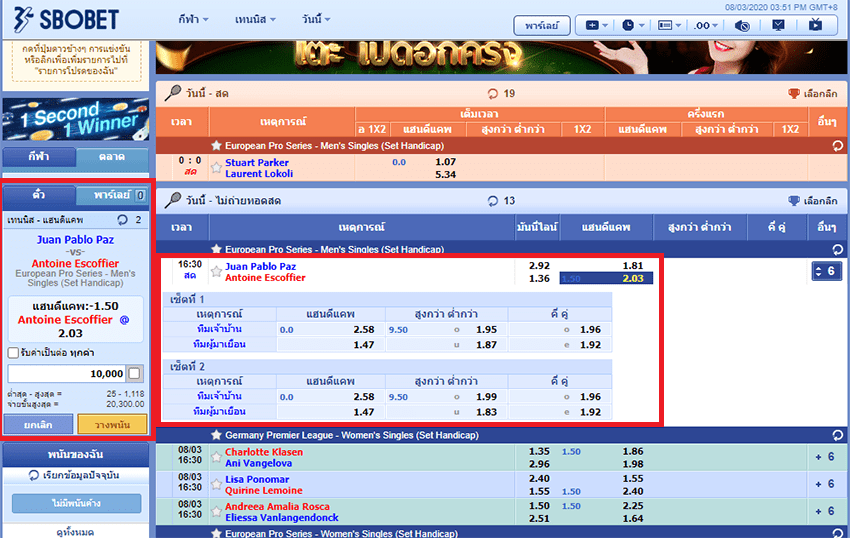
Task: Click the stake amount input field
Action: pyautogui.click(x=66, y=374)
